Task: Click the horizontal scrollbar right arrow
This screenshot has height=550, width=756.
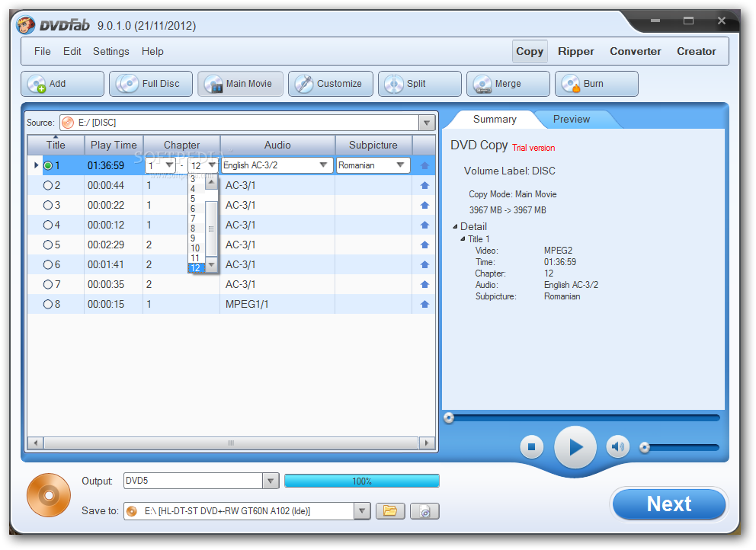Action: pyautogui.click(x=426, y=443)
